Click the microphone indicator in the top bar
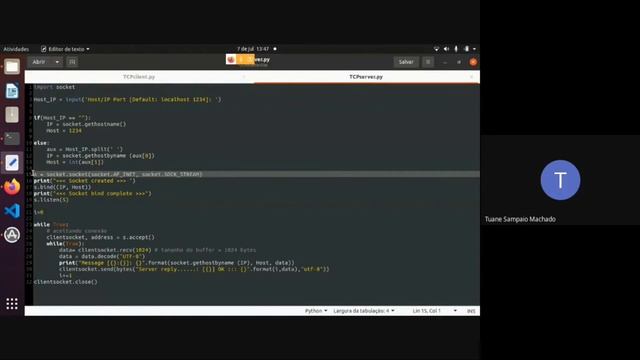This screenshot has height=360, width=640. (456, 49)
